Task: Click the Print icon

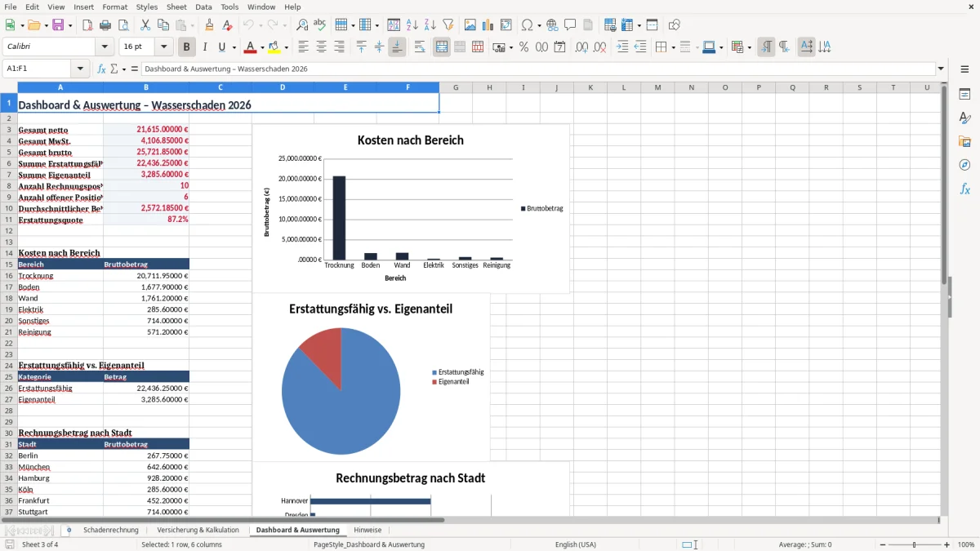Action: 105,25
